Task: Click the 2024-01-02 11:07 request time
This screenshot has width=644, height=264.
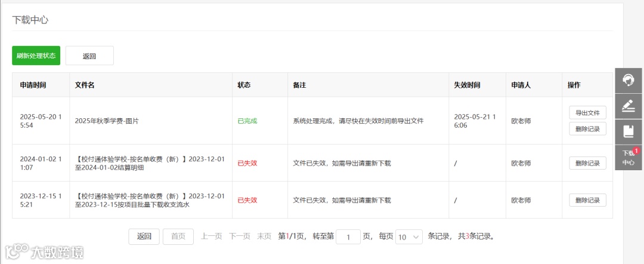Action: [x=41, y=163]
